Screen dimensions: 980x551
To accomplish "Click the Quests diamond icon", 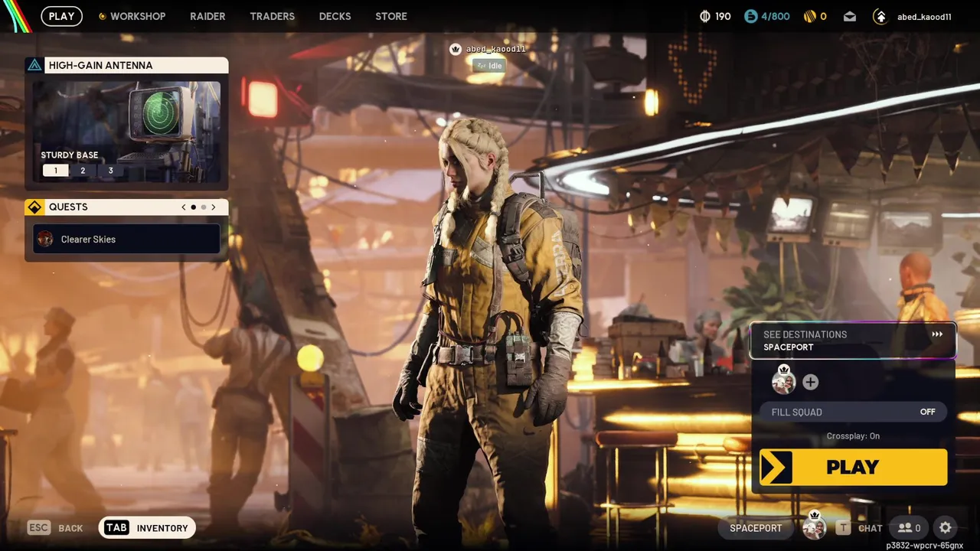I will tap(34, 207).
